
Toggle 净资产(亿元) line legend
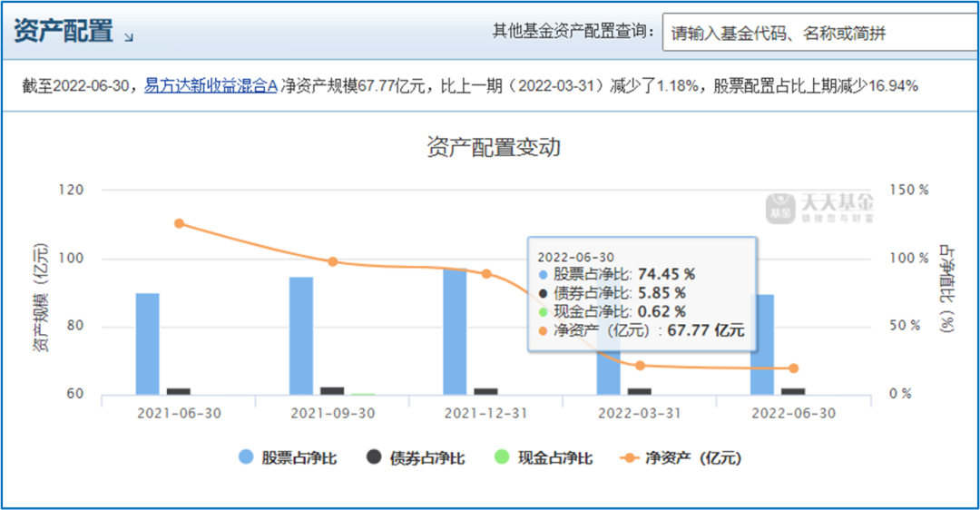(681, 457)
